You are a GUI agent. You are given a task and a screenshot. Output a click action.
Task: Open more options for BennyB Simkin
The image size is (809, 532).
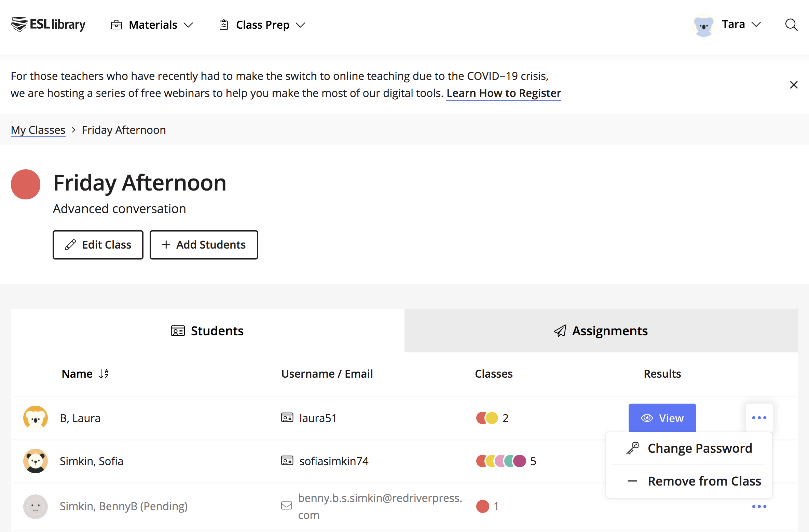[759, 506]
